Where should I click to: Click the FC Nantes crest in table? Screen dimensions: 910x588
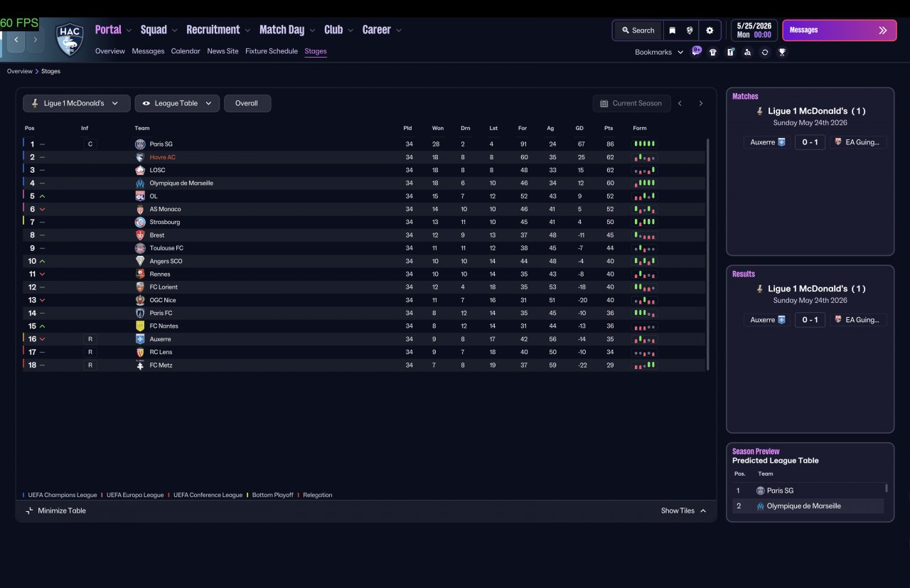pyautogui.click(x=140, y=326)
